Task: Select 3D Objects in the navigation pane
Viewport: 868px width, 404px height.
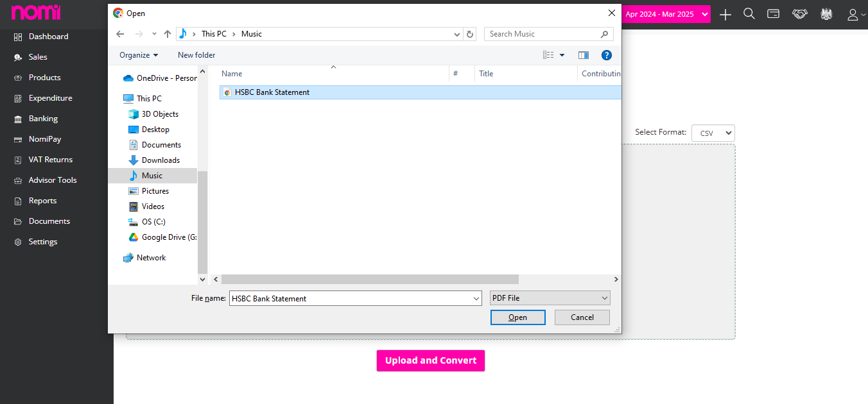Action: click(153, 114)
